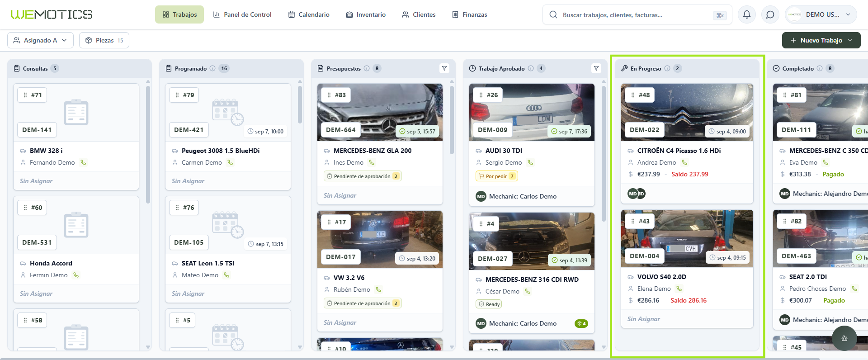The image size is (868, 360).
Task: Select job code DEM-141
Action: pyautogui.click(x=37, y=130)
